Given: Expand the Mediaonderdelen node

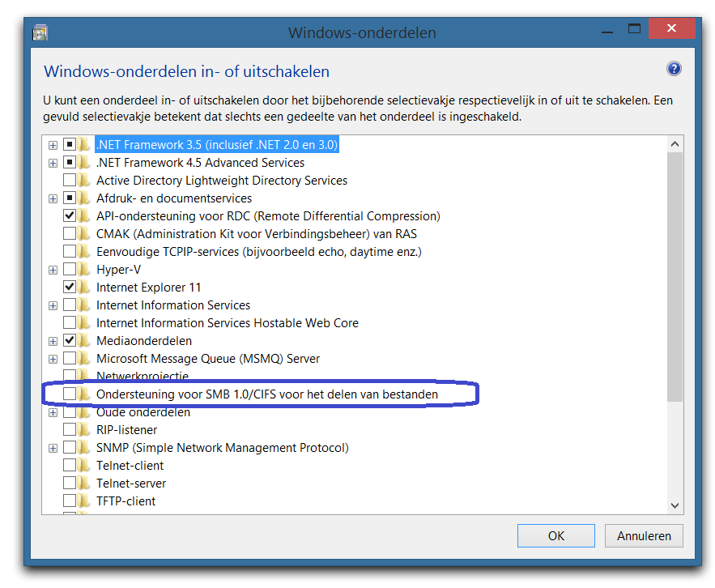Looking at the screenshot, I should coord(53,341).
